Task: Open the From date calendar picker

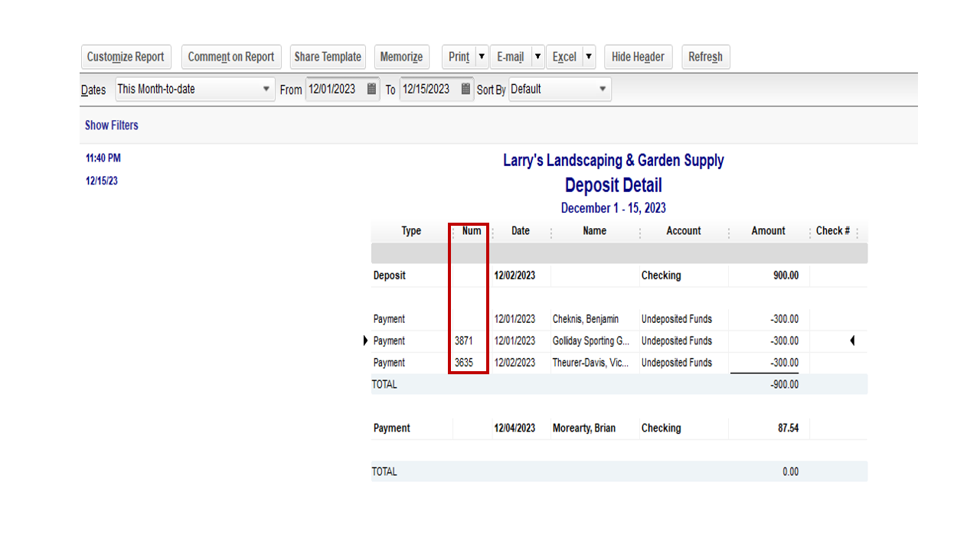Action: tap(372, 89)
